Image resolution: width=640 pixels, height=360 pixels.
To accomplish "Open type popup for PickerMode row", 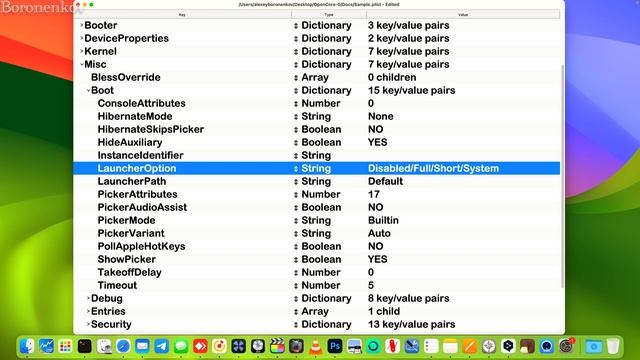I will point(296,220).
